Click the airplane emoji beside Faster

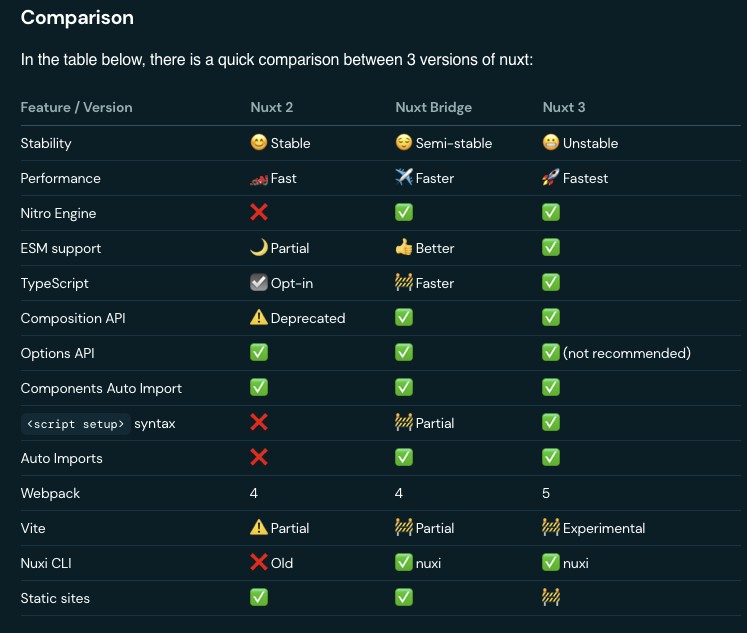[404, 178]
